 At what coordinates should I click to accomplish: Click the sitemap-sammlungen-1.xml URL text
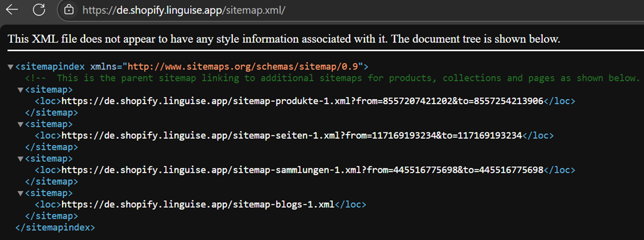pos(302,170)
